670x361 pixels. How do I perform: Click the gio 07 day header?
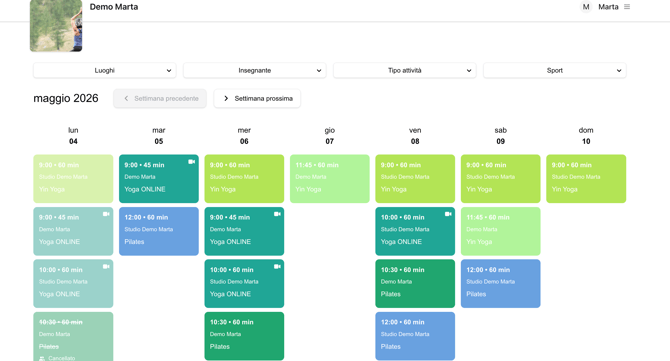coord(329,136)
